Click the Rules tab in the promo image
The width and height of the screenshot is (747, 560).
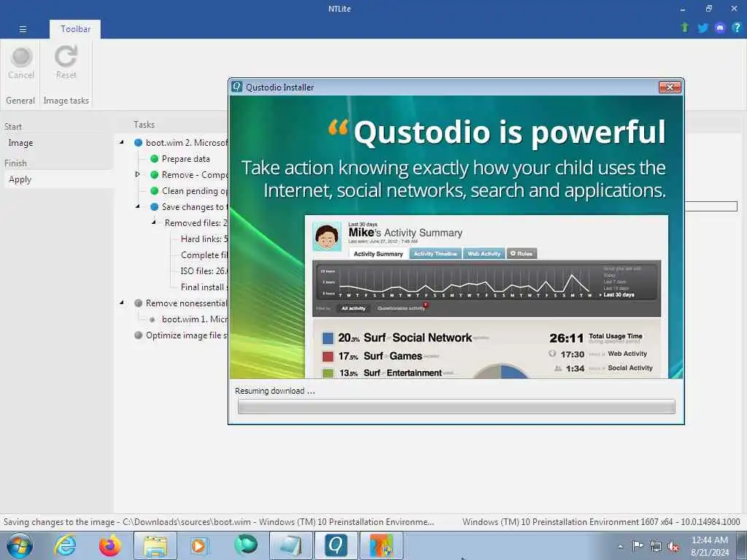click(x=522, y=254)
